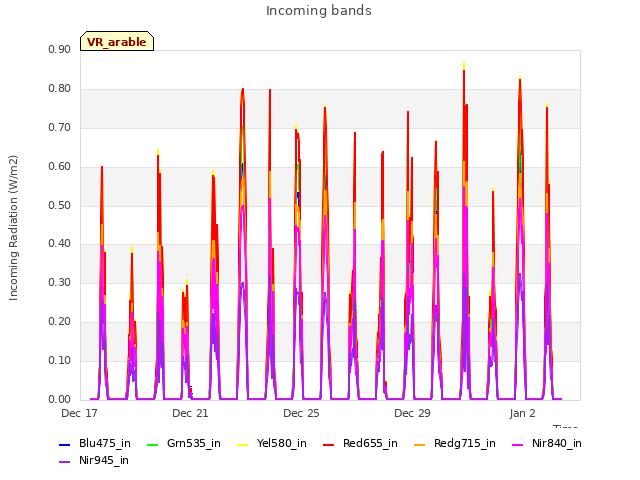The width and height of the screenshot is (640, 480).
Task: Click the 0.90 y-axis tick label
Action: (x=60, y=50)
